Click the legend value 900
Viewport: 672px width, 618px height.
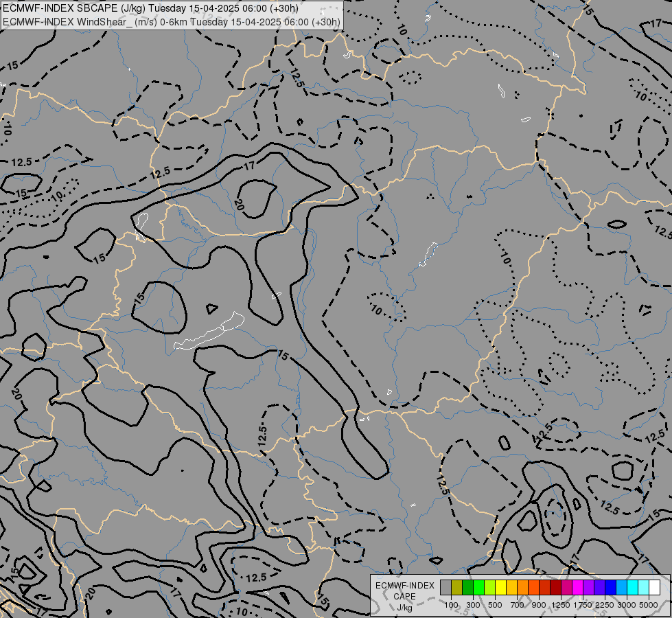point(539,605)
